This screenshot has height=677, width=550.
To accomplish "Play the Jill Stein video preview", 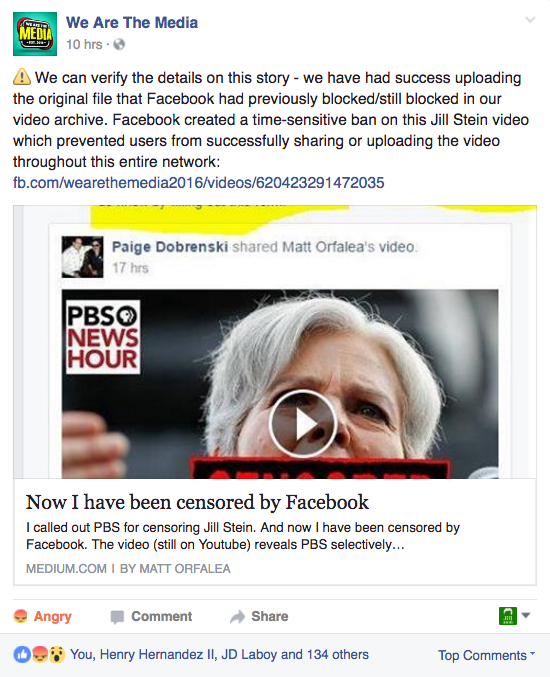I will coord(302,423).
